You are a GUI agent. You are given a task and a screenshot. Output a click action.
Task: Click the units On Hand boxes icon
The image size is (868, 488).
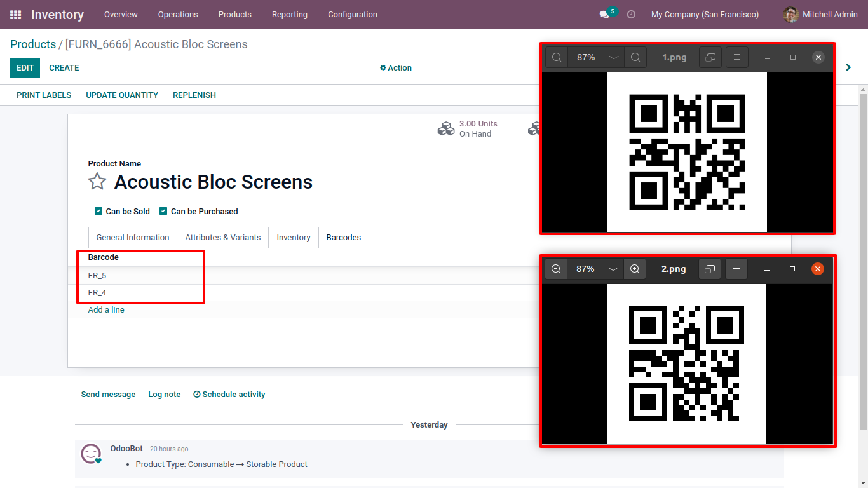(x=446, y=129)
